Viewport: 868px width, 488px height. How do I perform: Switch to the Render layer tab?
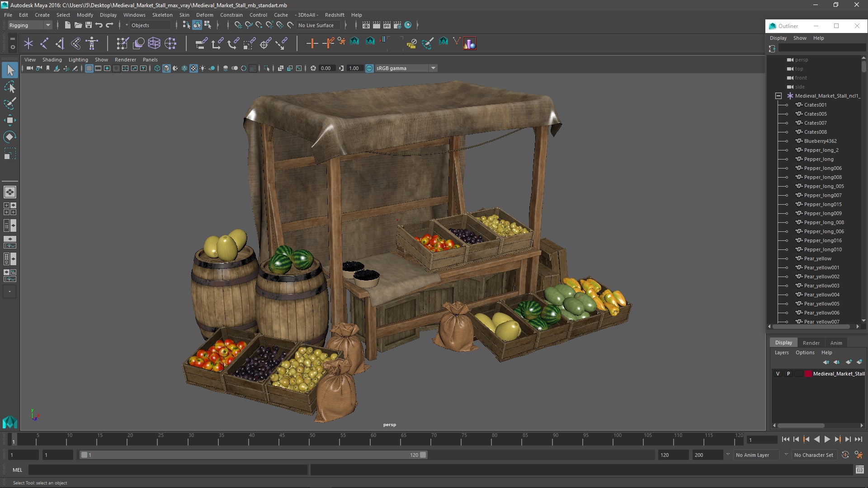(x=811, y=343)
